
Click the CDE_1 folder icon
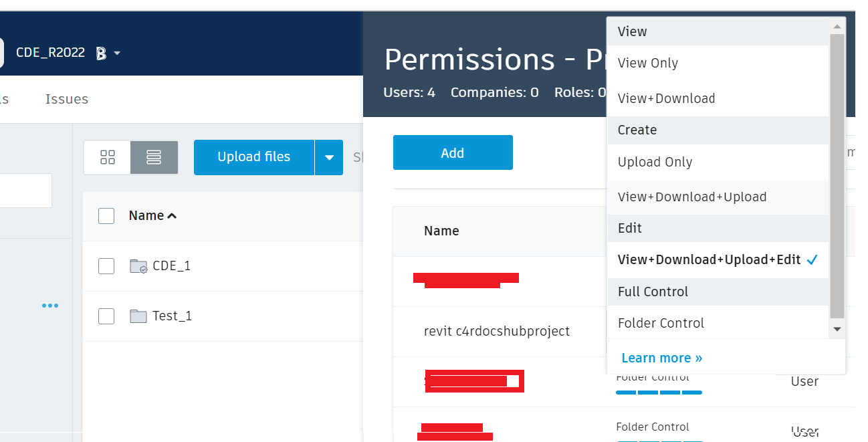[x=138, y=266]
